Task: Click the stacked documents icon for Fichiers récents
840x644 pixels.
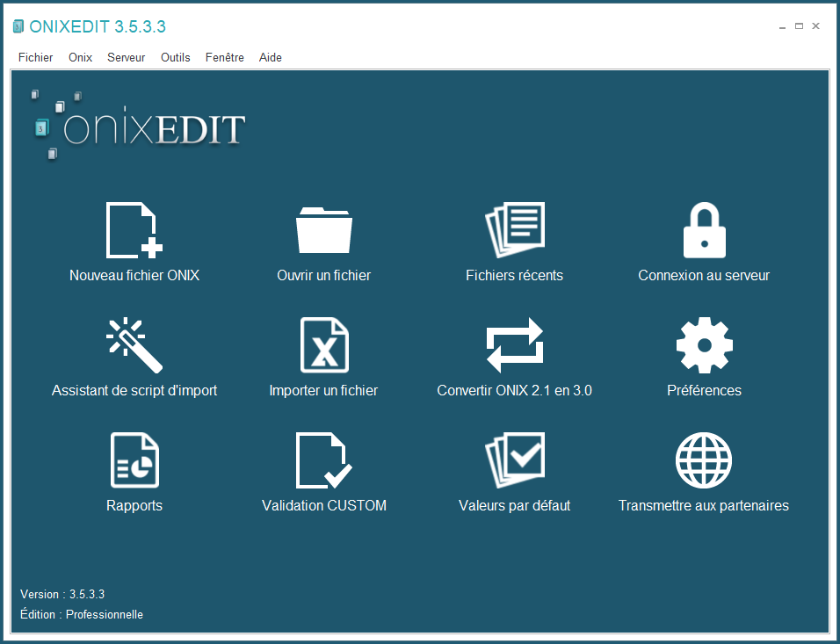Action: click(x=515, y=230)
